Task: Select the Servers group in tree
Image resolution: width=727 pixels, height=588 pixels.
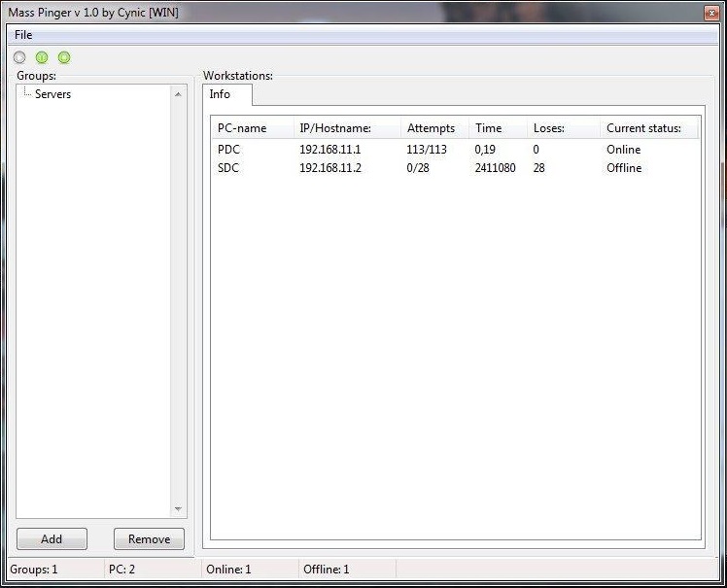Action: [52, 94]
